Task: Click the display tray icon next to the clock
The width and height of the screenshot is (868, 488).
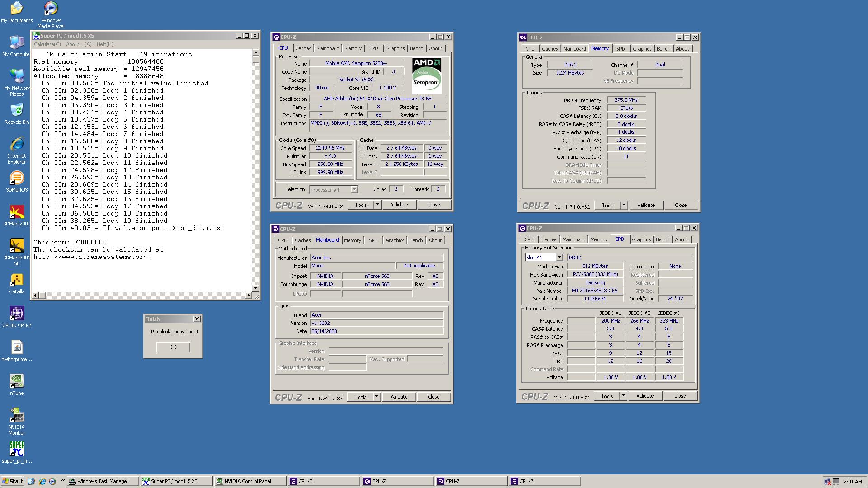Action: tap(836, 482)
